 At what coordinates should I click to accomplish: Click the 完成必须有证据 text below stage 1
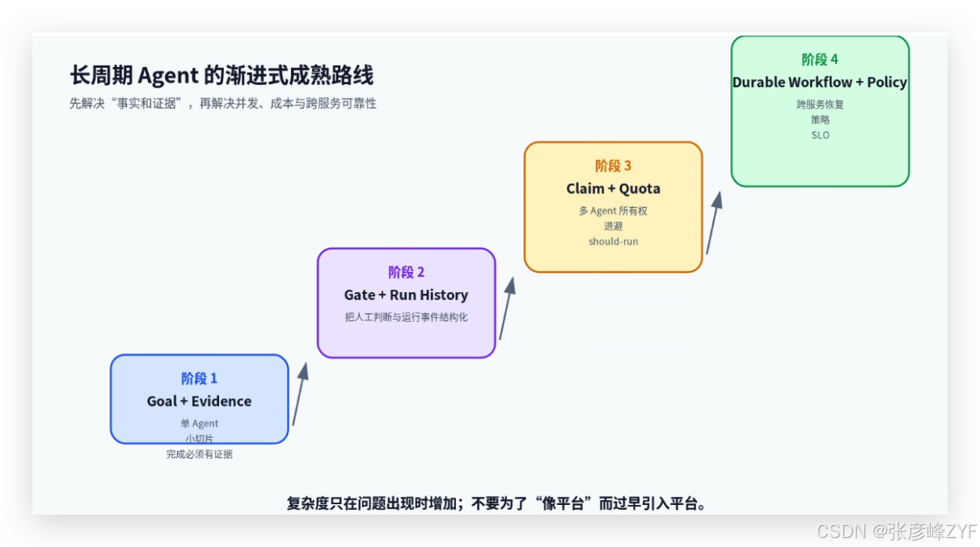point(199,454)
